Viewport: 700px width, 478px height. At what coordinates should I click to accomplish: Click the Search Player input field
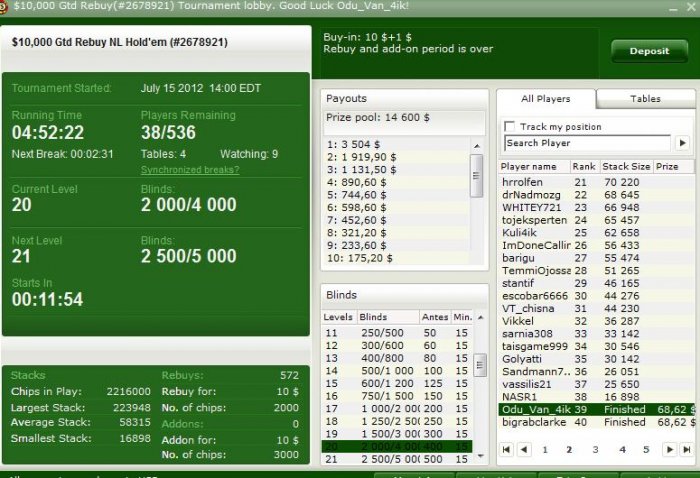tap(588, 143)
